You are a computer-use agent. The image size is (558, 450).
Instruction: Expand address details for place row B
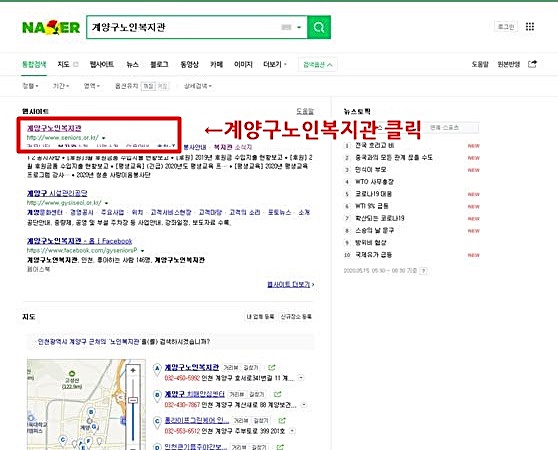tap(304, 405)
